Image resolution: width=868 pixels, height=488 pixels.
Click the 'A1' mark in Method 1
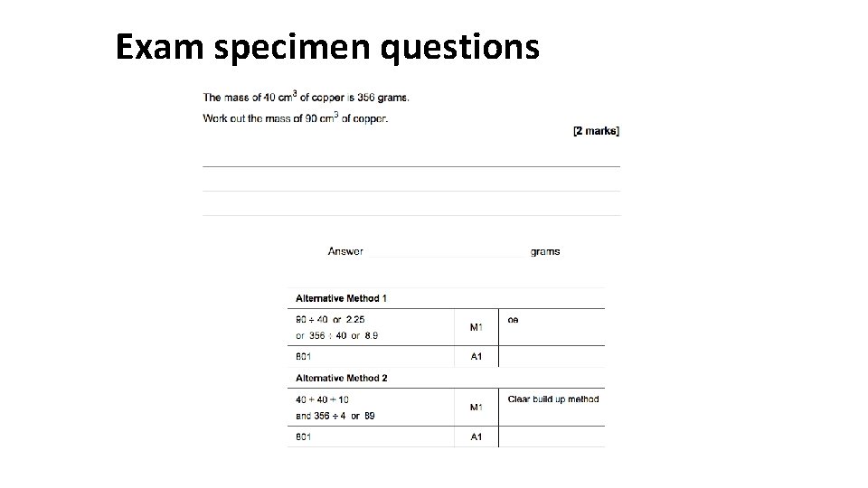click(x=476, y=357)
